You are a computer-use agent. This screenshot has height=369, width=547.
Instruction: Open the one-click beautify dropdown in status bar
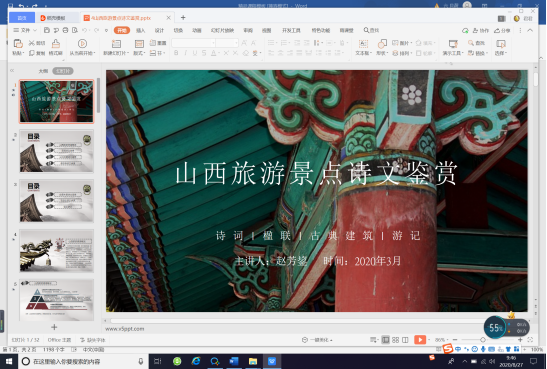coord(317,340)
